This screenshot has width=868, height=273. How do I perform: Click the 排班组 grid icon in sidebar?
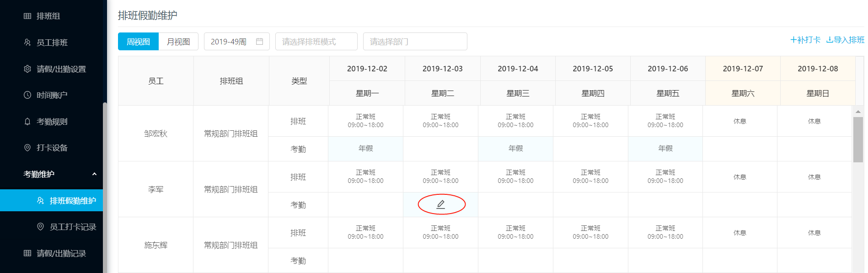click(x=27, y=16)
